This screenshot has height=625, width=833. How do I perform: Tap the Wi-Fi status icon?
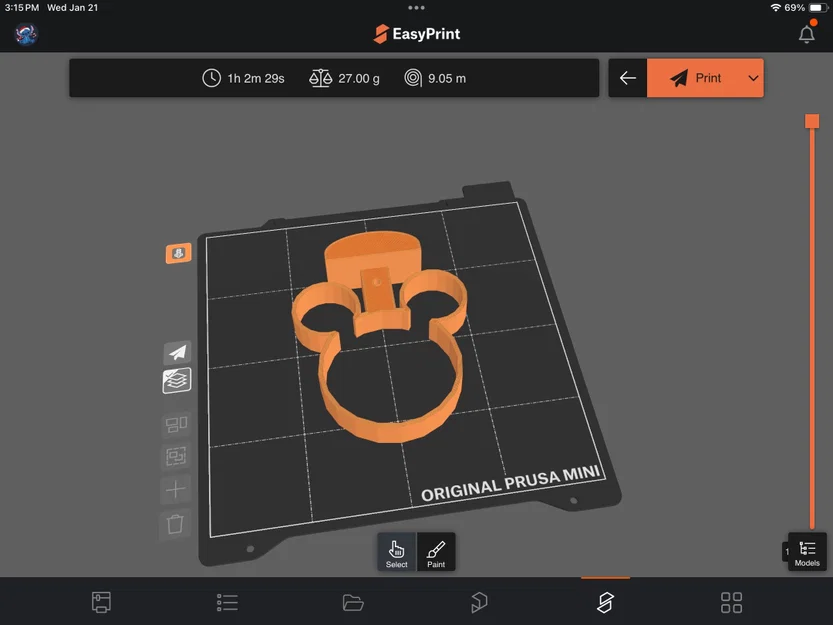pos(776,7)
